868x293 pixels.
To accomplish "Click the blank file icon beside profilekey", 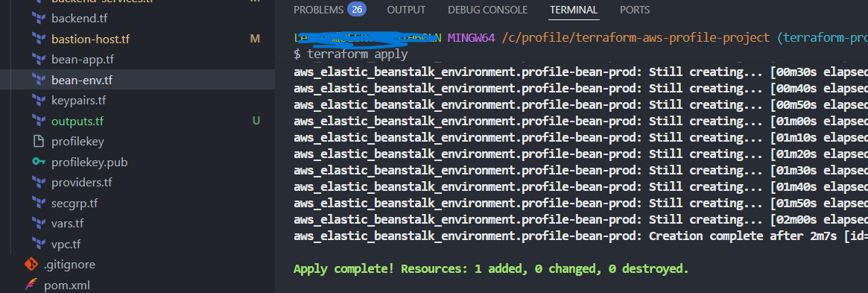I will [38, 141].
